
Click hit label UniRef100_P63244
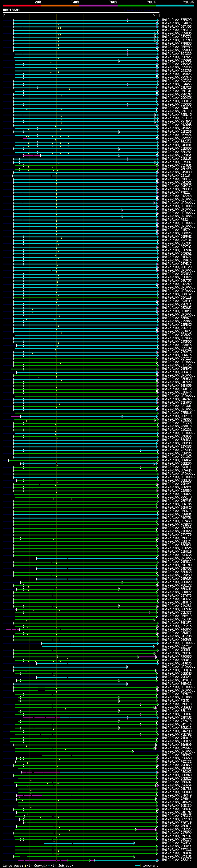click(x=177, y=220)
